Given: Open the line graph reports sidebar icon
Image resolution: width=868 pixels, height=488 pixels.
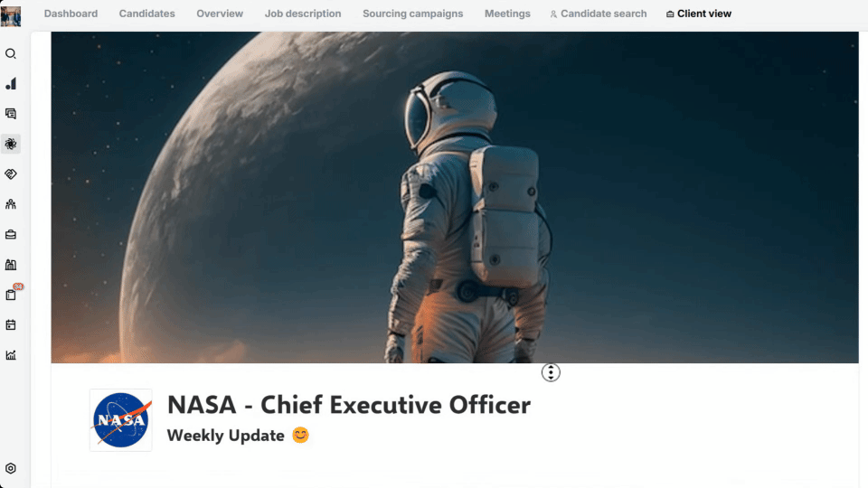Looking at the screenshot, I should pos(11,355).
